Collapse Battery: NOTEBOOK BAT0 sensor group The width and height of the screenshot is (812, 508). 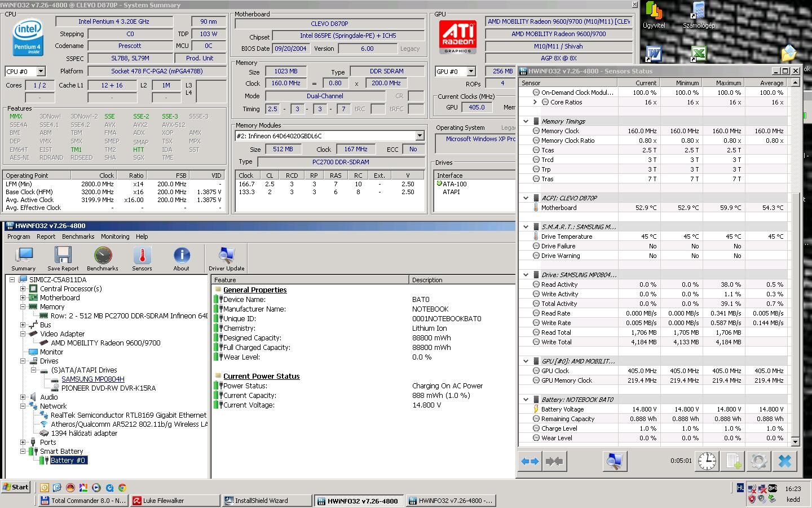pos(526,400)
